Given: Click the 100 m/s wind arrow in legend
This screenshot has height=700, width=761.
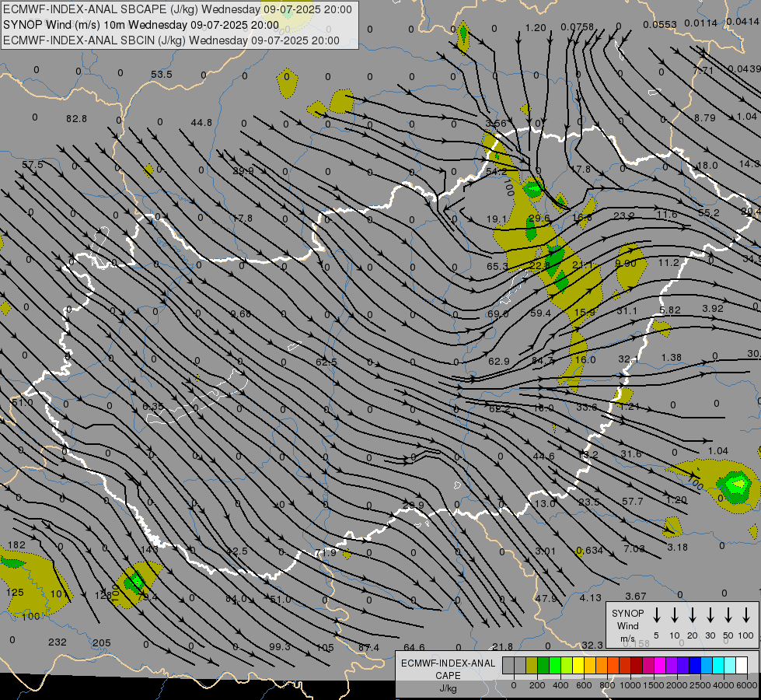Looking at the screenshot, I should (746, 615).
